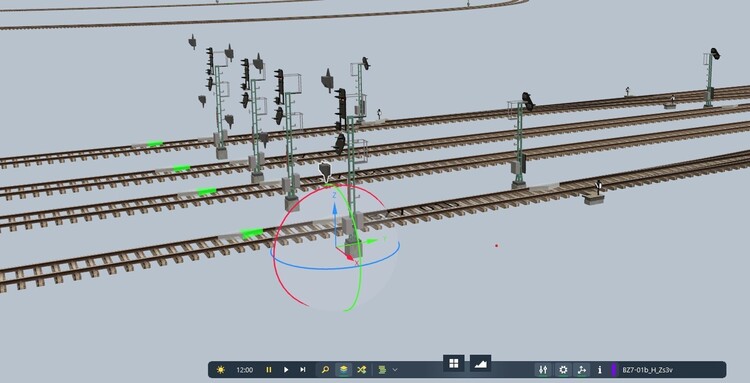The image size is (750, 383).
Task: Click the red X axis gizmo arrow
Action: pyautogui.click(x=349, y=257)
